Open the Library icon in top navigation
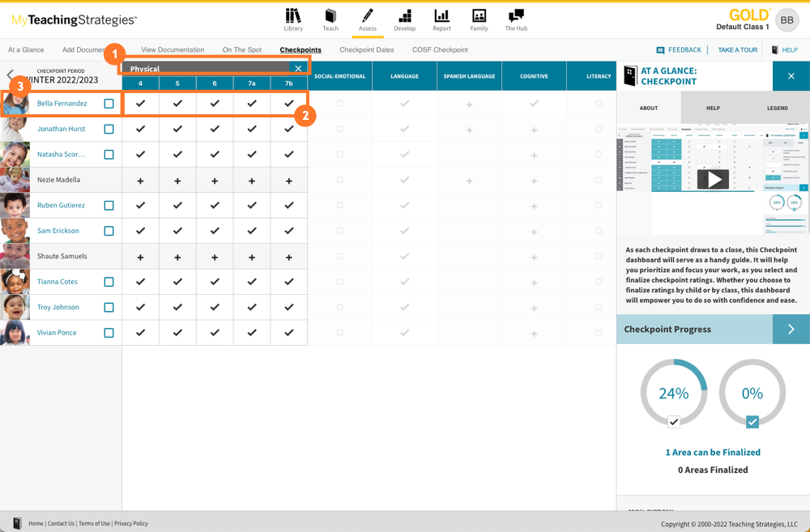 293,16
